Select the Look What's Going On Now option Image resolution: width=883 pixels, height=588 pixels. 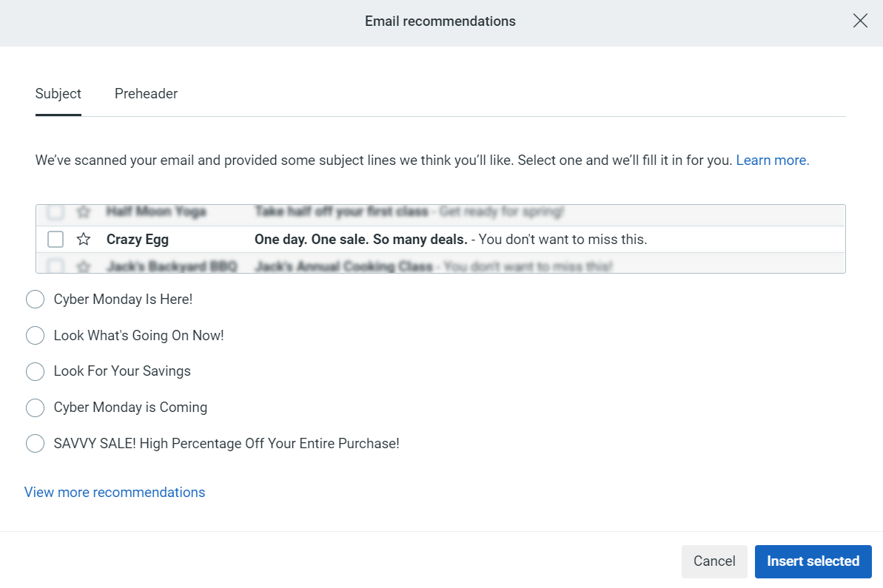35,335
